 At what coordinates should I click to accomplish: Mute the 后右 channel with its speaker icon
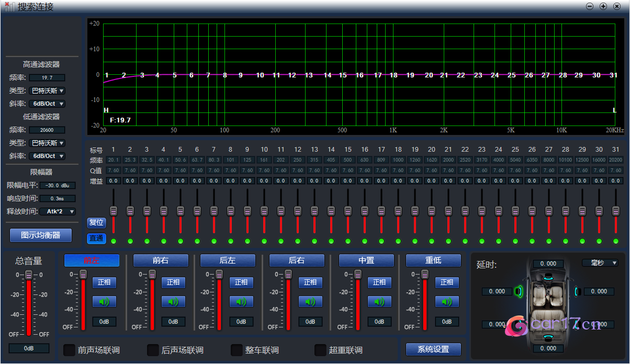point(310,302)
